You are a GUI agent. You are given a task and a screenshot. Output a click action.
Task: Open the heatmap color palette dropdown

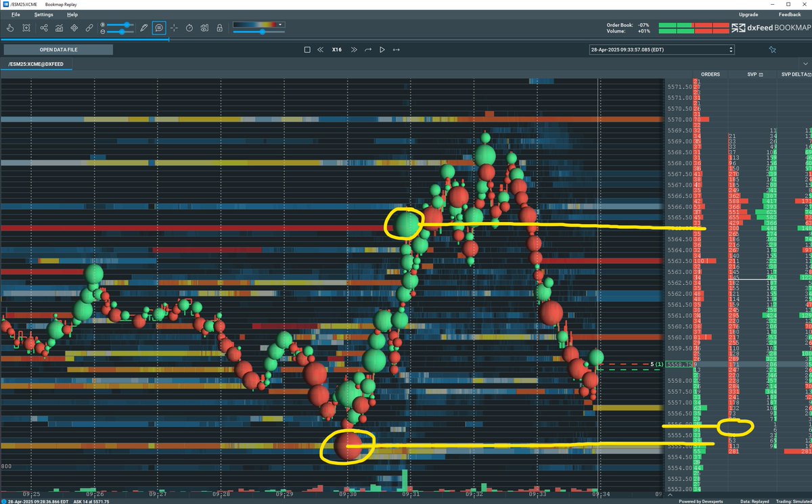[x=279, y=24]
